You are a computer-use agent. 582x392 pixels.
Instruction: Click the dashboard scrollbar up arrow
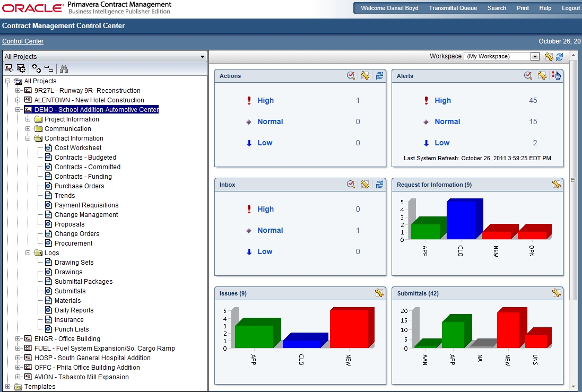click(x=573, y=56)
